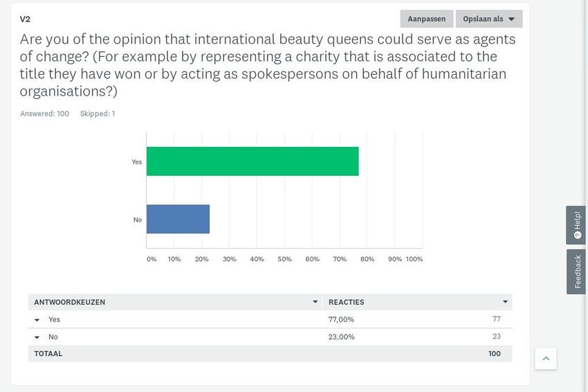Click the No axis label
Viewport: 588px width, 392px height.
click(x=138, y=220)
